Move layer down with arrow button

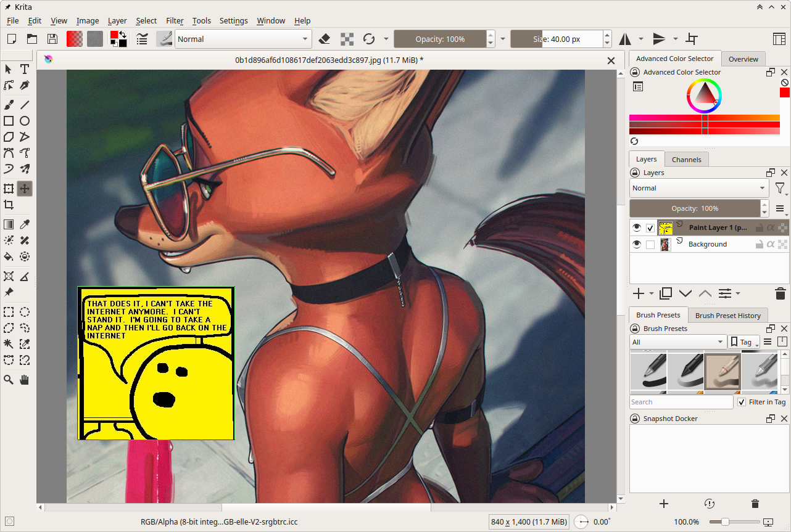pos(685,293)
